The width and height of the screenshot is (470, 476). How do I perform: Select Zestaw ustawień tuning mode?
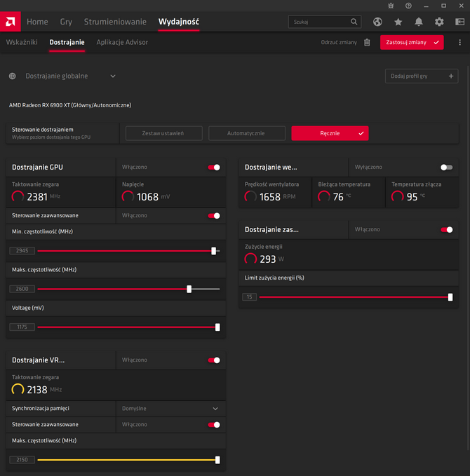(x=163, y=133)
